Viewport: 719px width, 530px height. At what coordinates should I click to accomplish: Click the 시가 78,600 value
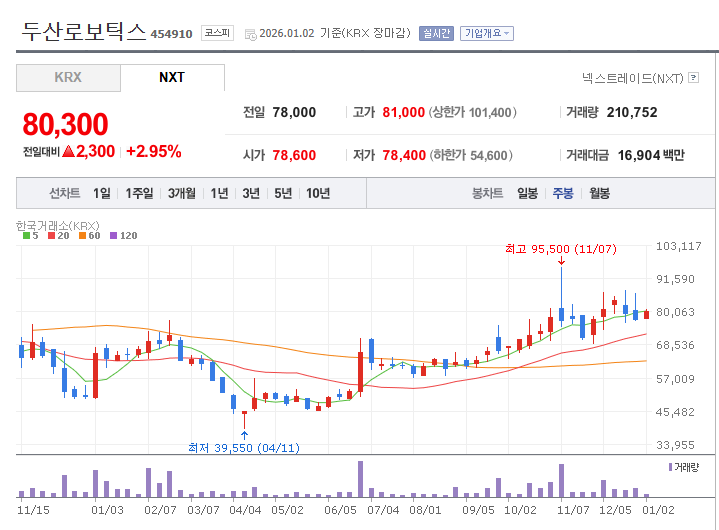tap(294, 155)
